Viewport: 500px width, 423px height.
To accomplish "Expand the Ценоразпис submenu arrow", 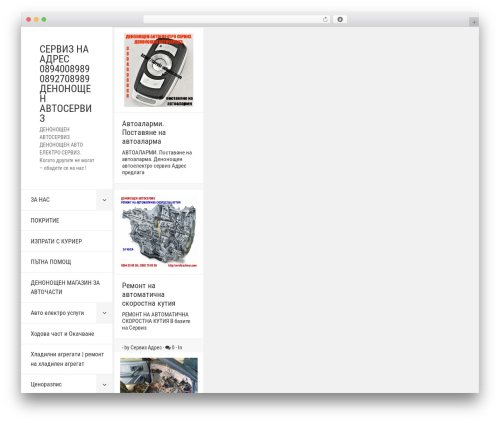I will 104,385.
